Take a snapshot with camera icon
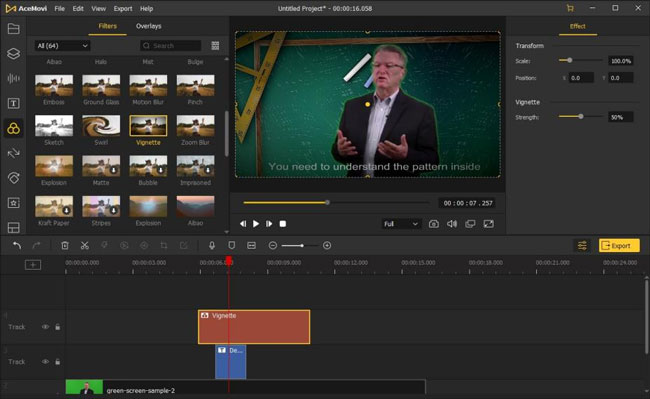This screenshot has height=399, width=650. point(434,224)
